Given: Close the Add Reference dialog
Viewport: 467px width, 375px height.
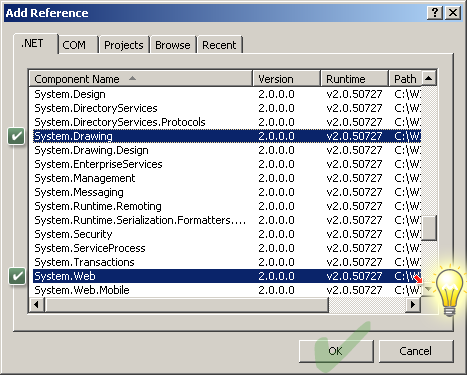Looking at the screenshot, I should (453, 13).
